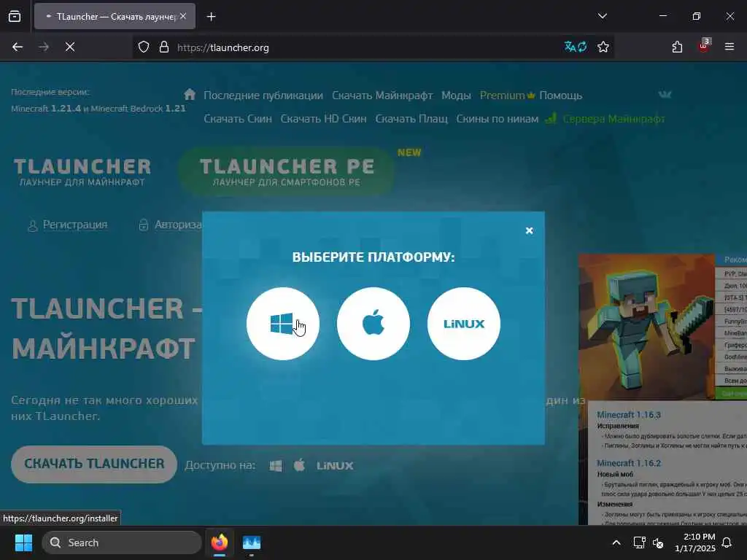Screen dimensions: 747x560
Task: Open Последние публикации menu item
Action: tap(263, 96)
